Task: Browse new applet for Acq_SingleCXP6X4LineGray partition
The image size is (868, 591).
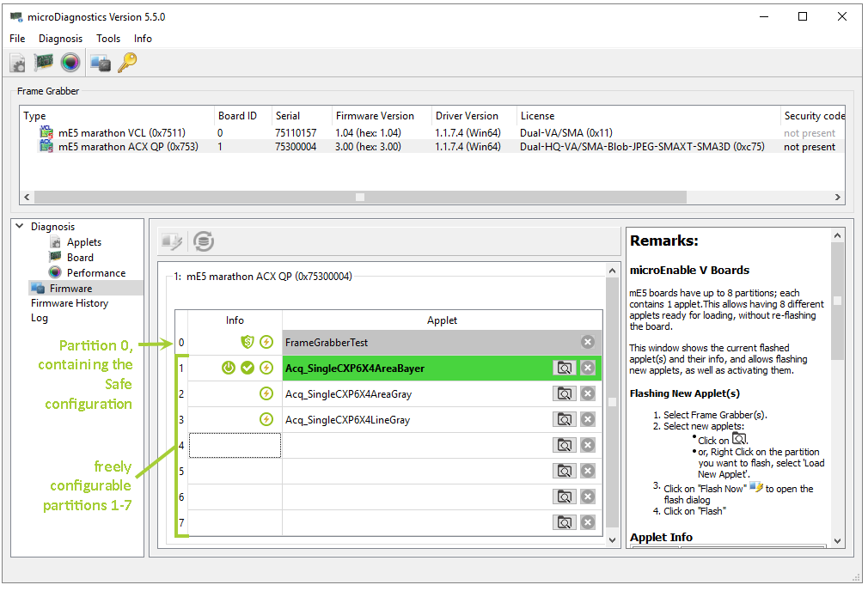Action: (565, 419)
